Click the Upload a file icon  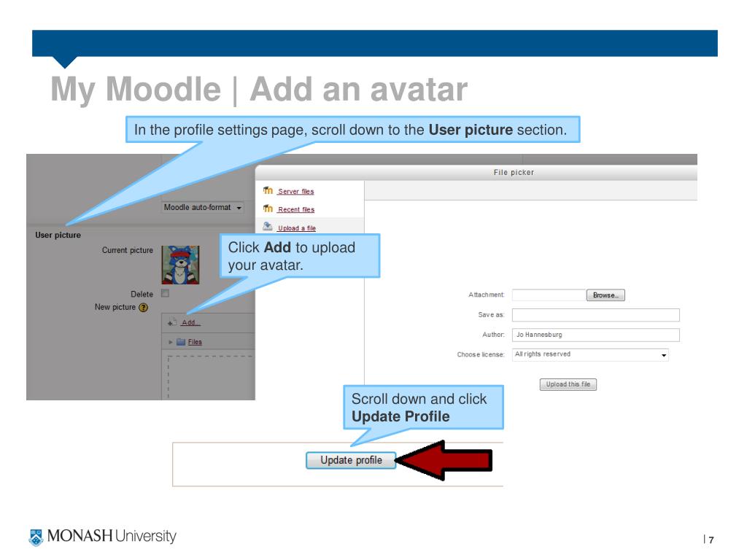pyautogui.click(x=268, y=227)
